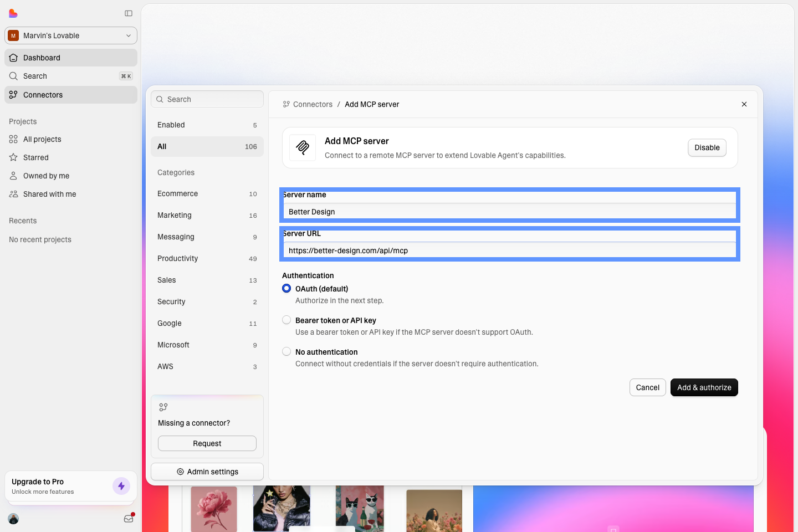798x532 pixels.
Task: Select No authentication option
Action: [287, 351]
